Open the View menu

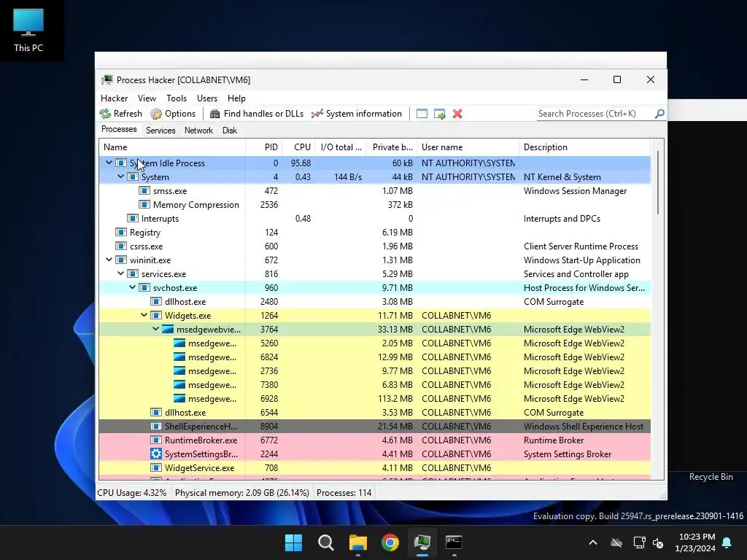pyautogui.click(x=147, y=98)
